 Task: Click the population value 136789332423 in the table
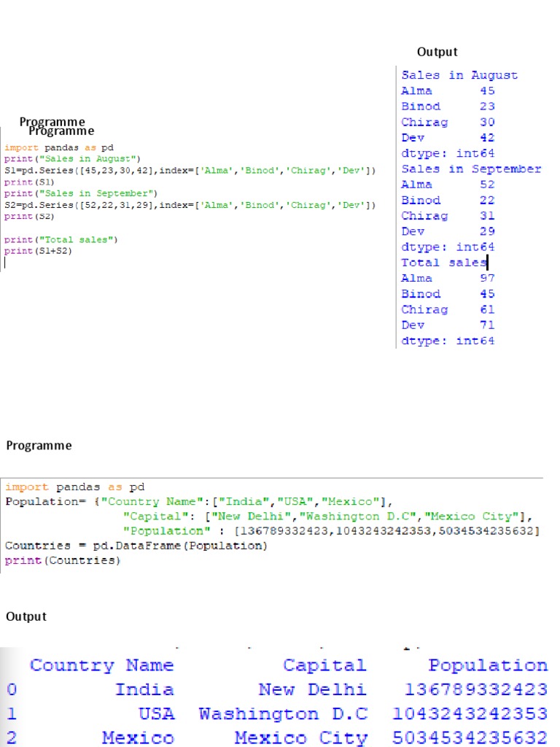[476, 689]
